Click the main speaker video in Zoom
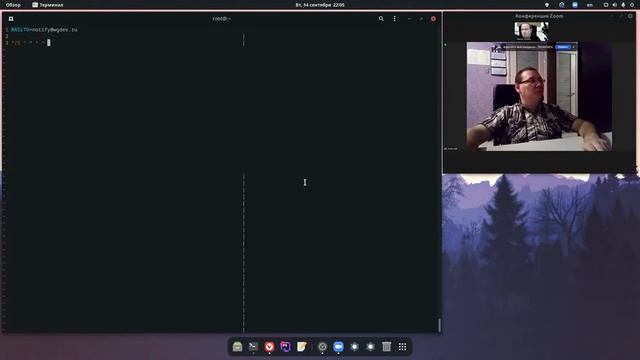640x360 pixels. 539,96
